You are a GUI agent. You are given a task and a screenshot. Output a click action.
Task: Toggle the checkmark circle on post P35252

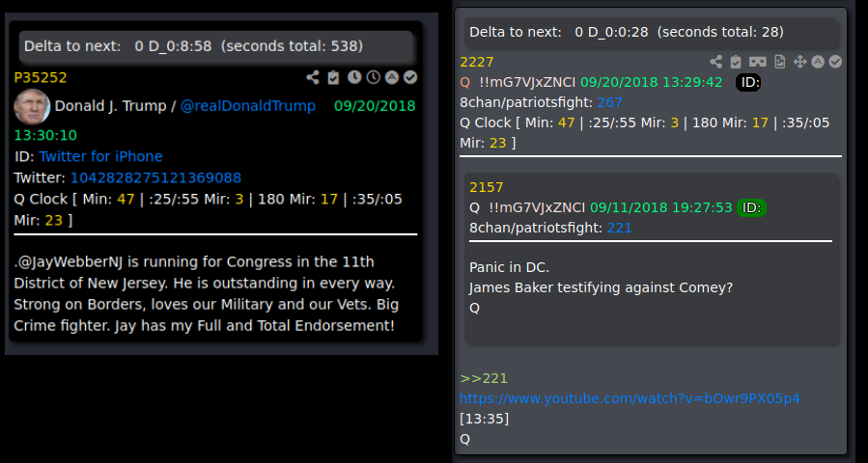click(x=410, y=77)
